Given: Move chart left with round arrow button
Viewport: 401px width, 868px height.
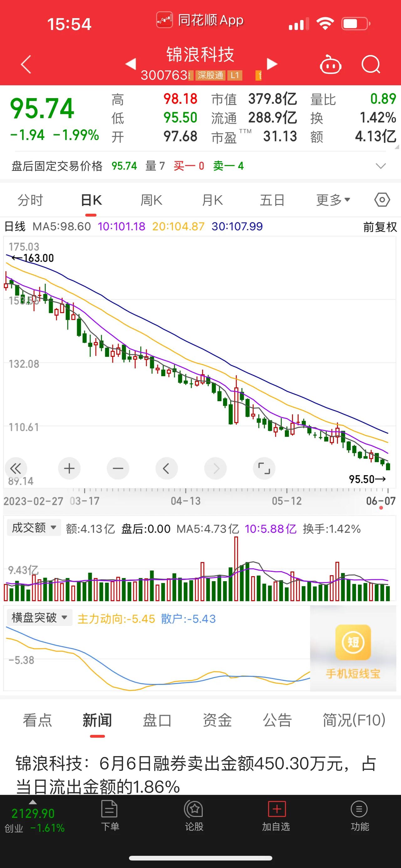Looking at the screenshot, I should 167,468.
